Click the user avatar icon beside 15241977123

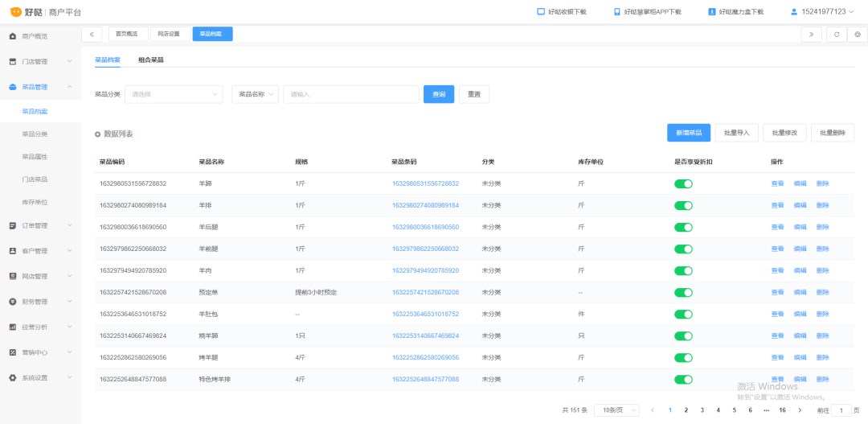pos(794,11)
